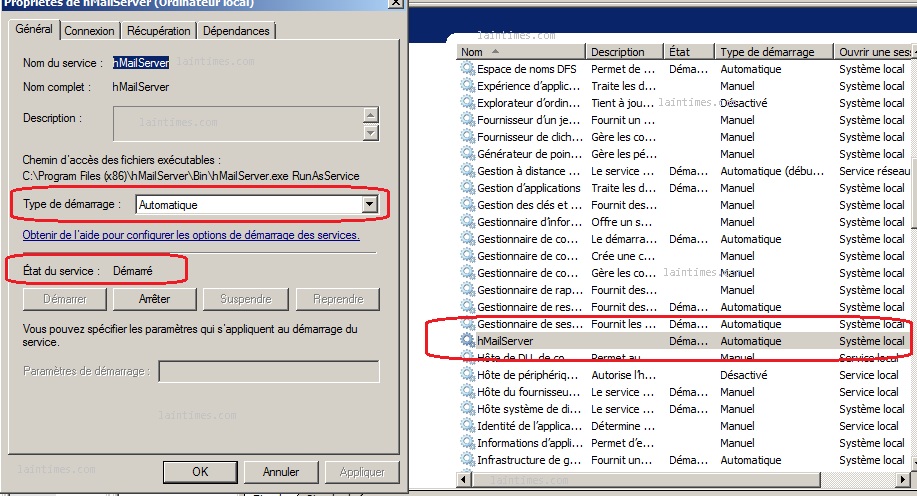The width and height of the screenshot is (917, 496).
Task: Click the services list horizontal scrollbar thumb
Action: click(x=646, y=480)
